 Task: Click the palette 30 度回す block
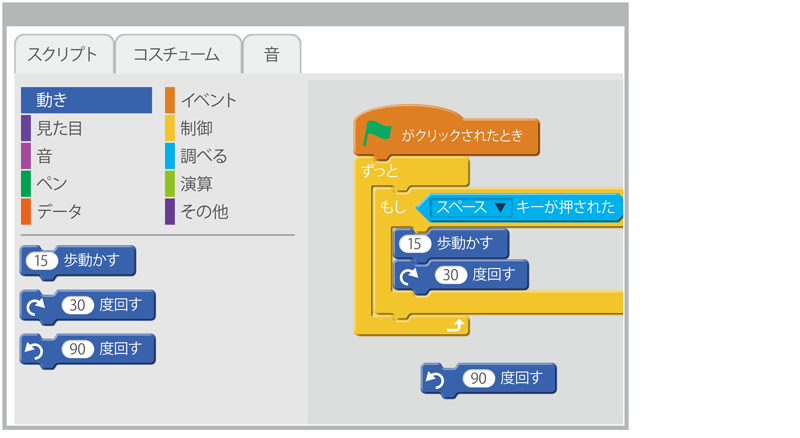87,306
